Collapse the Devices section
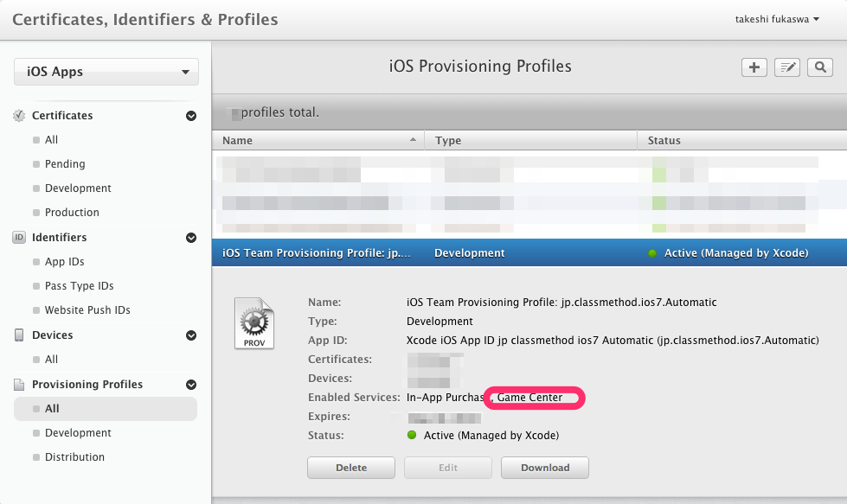847x504 pixels. [190, 335]
